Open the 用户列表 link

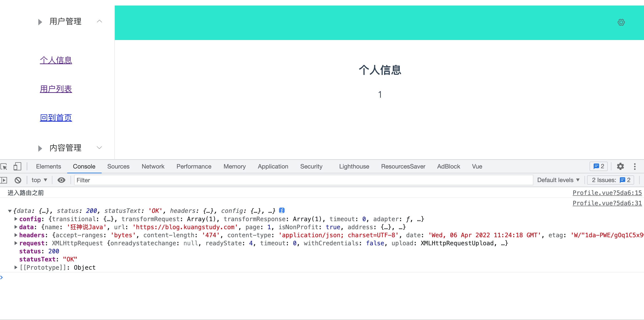(x=56, y=89)
